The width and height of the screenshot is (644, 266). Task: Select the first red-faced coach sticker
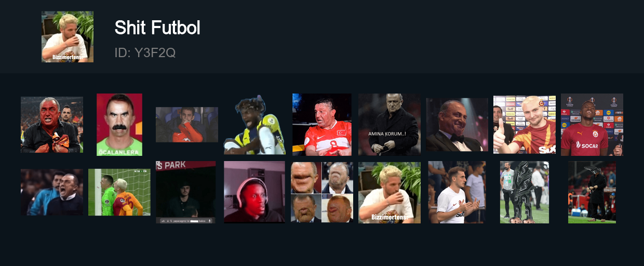pyautogui.click(x=52, y=125)
